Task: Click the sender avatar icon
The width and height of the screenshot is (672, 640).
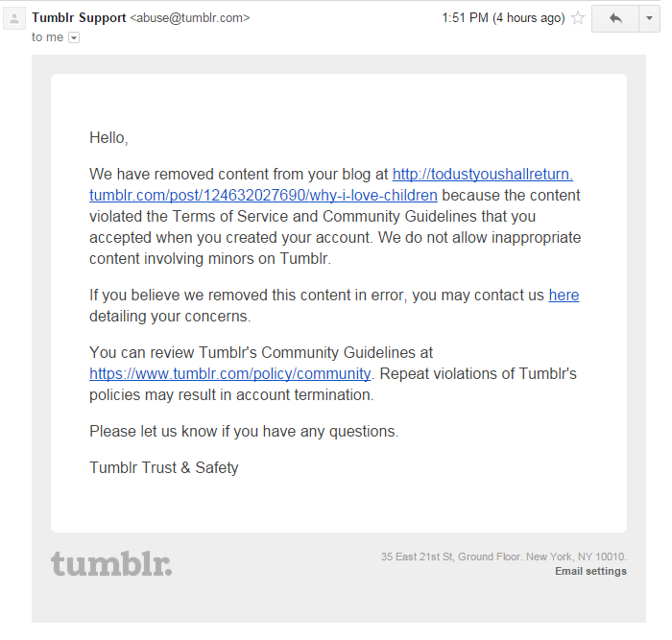Action: pyautogui.click(x=14, y=18)
